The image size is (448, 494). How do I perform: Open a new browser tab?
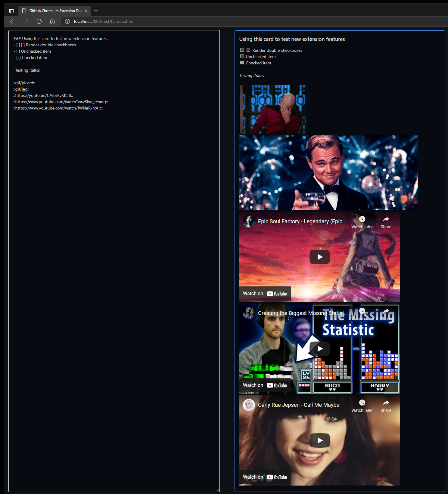tap(96, 11)
